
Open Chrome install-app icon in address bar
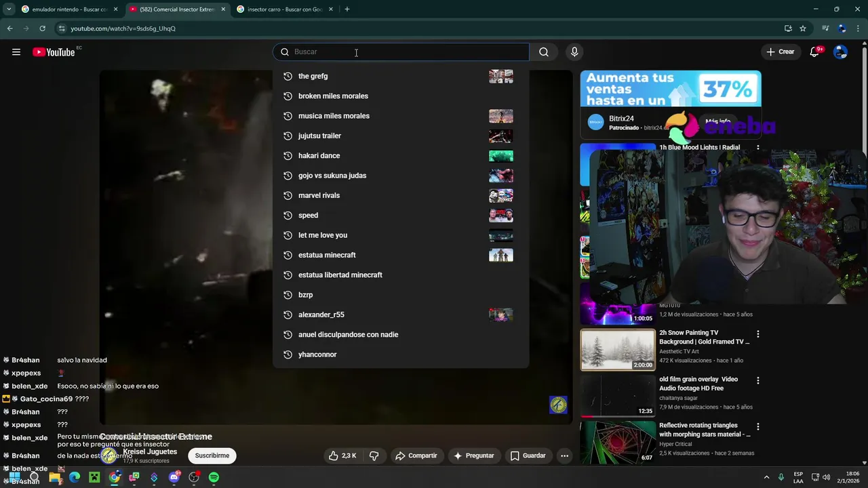[788, 28]
